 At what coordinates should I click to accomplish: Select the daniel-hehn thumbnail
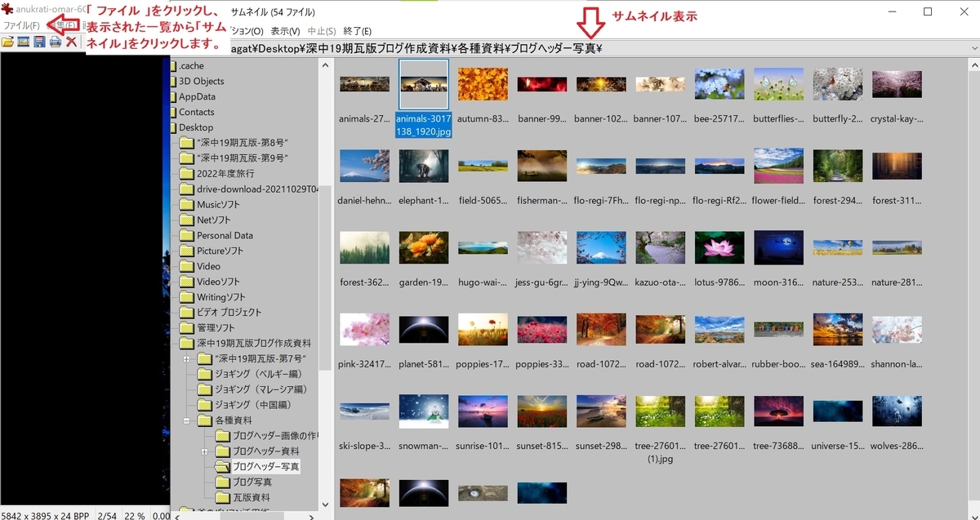[364, 166]
